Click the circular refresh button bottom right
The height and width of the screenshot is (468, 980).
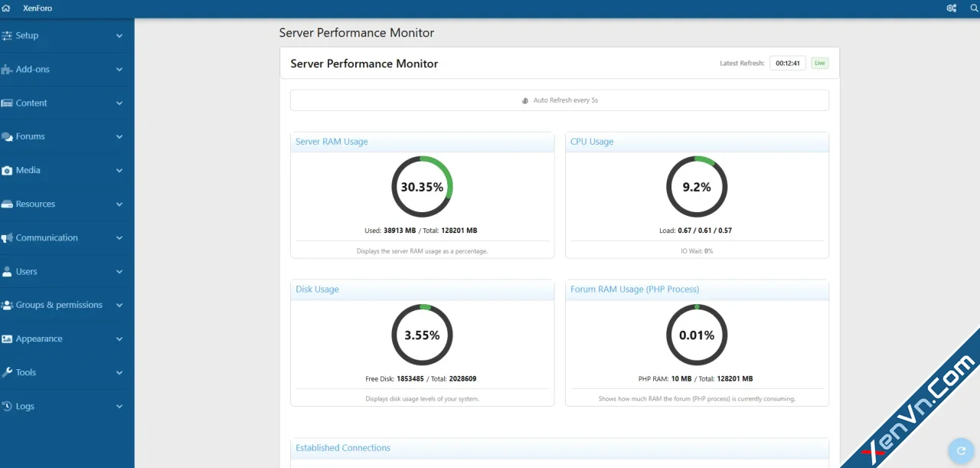(x=962, y=450)
